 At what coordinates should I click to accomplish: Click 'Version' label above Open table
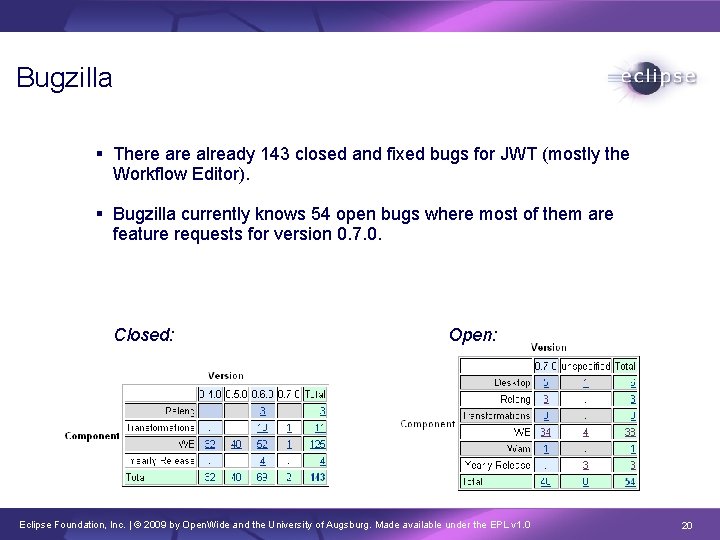pos(549,347)
